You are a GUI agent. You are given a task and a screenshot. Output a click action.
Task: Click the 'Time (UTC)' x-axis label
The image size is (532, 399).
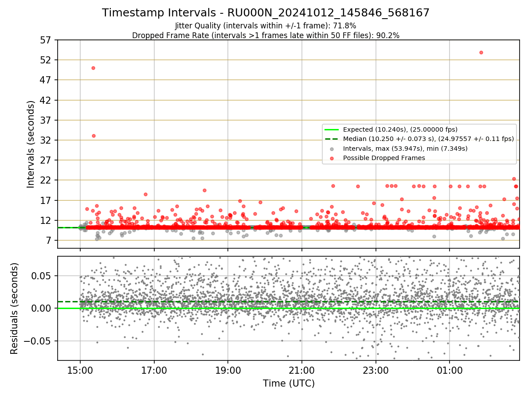[289, 383]
